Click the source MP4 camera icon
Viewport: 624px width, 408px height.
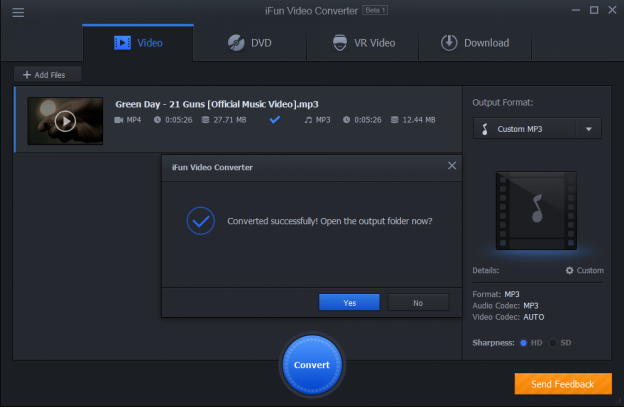pyautogui.click(x=119, y=120)
